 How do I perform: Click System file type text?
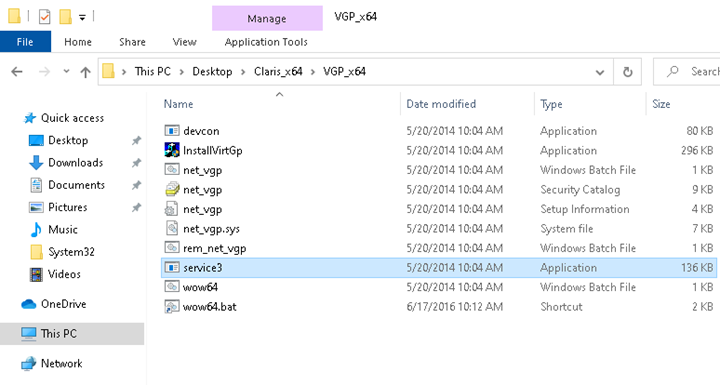[566, 228]
